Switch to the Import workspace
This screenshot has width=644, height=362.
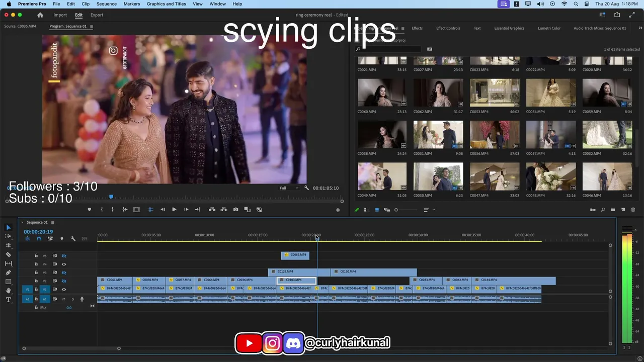click(x=60, y=15)
